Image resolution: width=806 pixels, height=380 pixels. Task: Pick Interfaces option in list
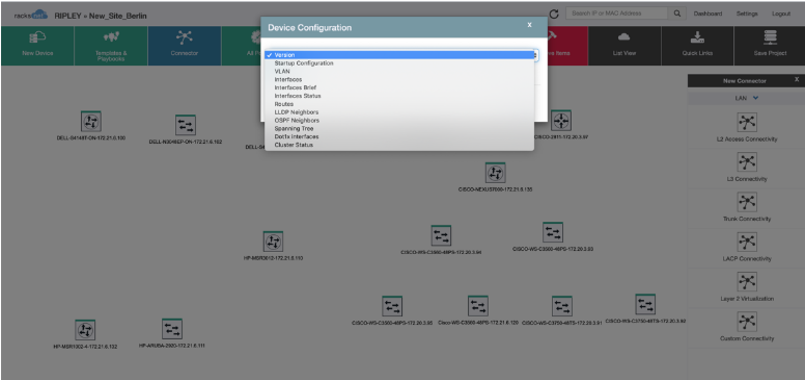click(399, 80)
